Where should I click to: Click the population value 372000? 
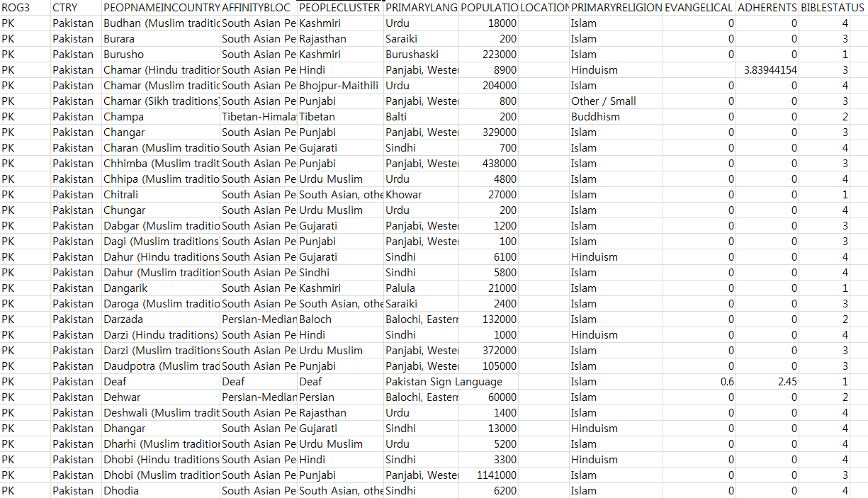tap(488, 351)
